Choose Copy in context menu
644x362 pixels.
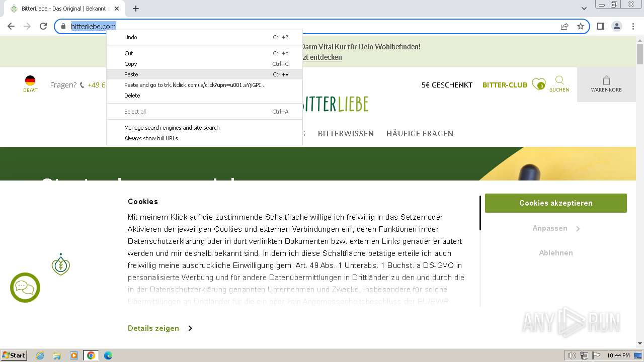pos(204,64)
